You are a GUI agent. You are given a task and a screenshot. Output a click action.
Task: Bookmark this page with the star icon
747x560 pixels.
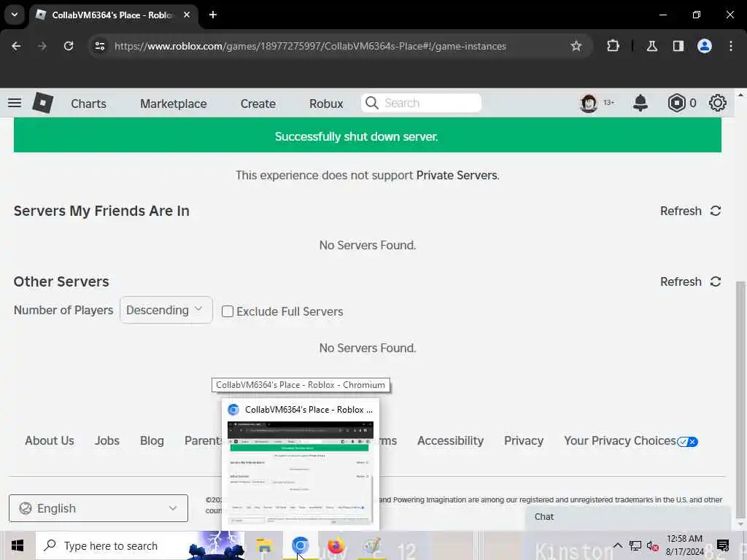click(576, 46)
